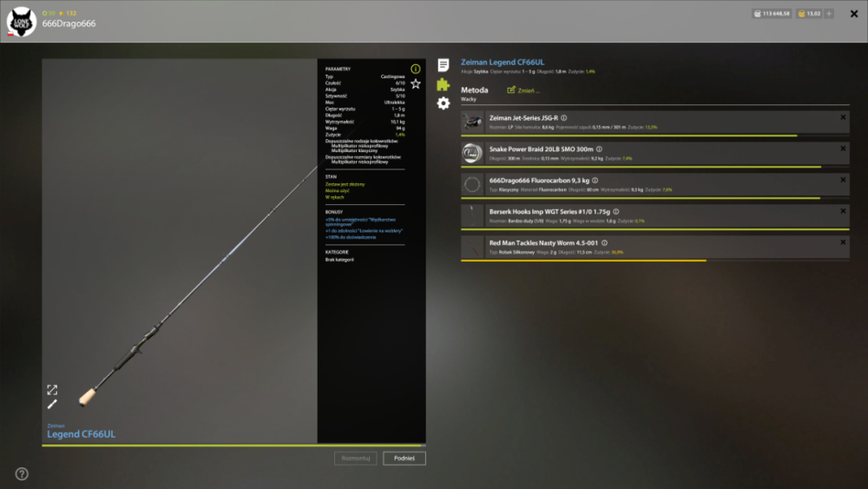Viewport: 868px width, 489px height.
Task: Show info for Snake Power Braid 20LB
Action: pos(599,149)
